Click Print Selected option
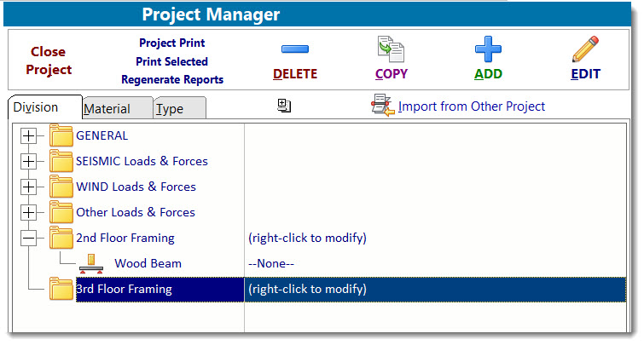 coord(172,61)
